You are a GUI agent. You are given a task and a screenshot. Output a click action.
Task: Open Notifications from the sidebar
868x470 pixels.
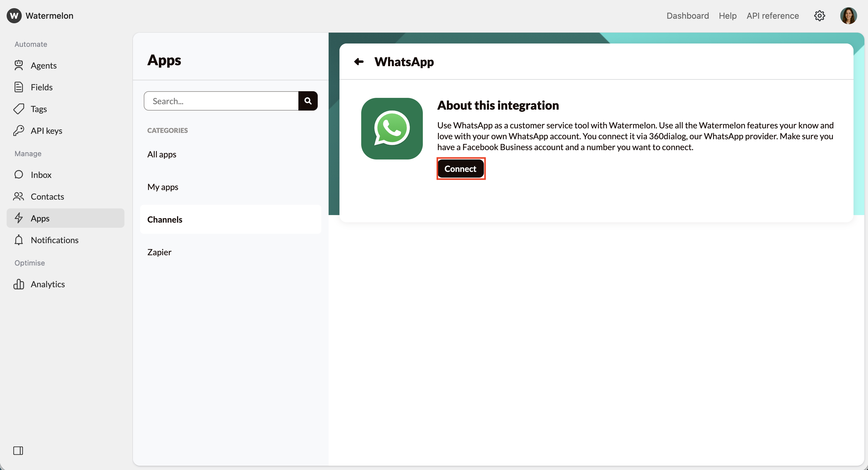pos(54,240)
